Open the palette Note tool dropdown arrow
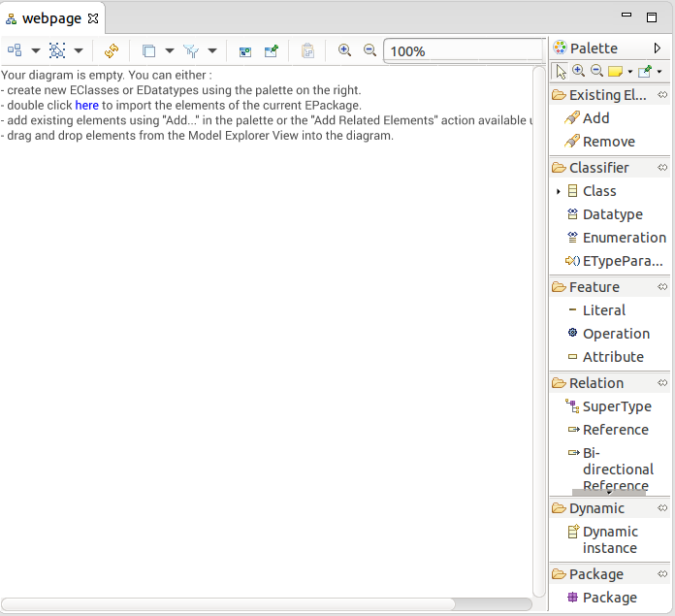 [630, 72]
